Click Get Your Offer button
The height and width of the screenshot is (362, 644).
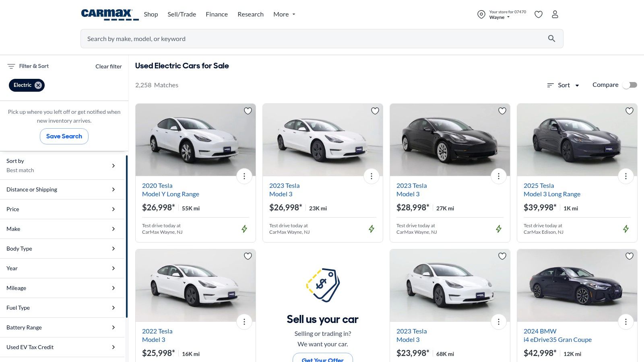[x=323, y=358]
